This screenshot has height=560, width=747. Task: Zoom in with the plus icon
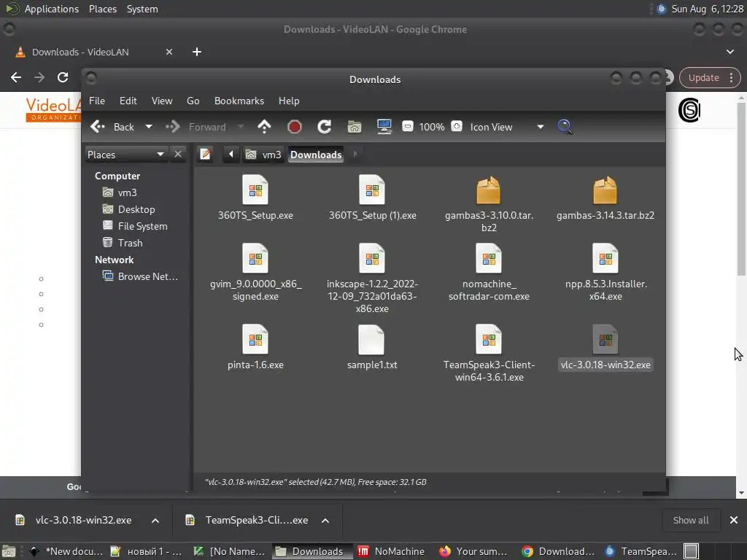tap(457, 126)
